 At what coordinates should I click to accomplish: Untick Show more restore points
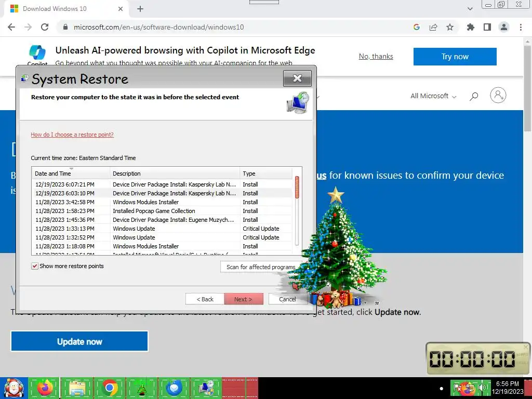point(35,266)
